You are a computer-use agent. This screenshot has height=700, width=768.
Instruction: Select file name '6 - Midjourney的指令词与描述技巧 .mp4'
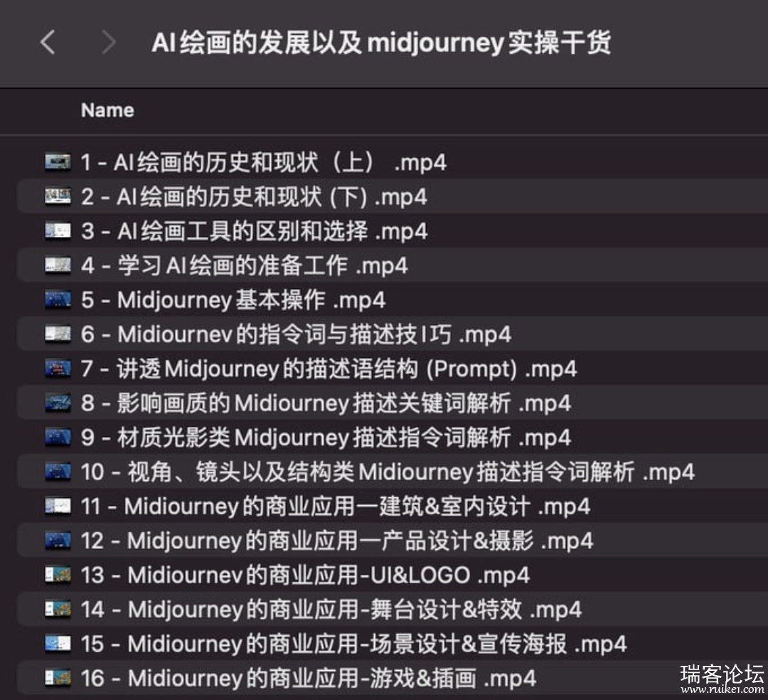tap(296, 334)
